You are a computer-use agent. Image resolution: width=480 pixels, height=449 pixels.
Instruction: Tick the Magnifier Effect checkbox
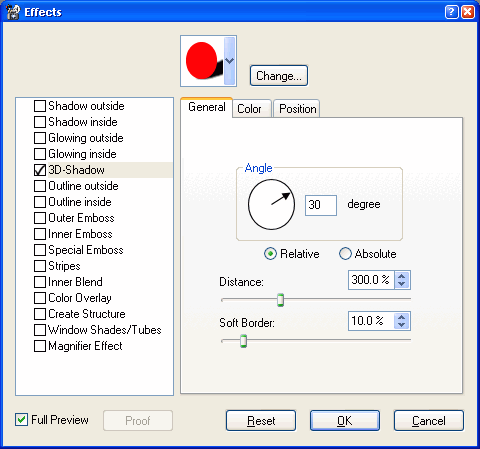[40, 346]
